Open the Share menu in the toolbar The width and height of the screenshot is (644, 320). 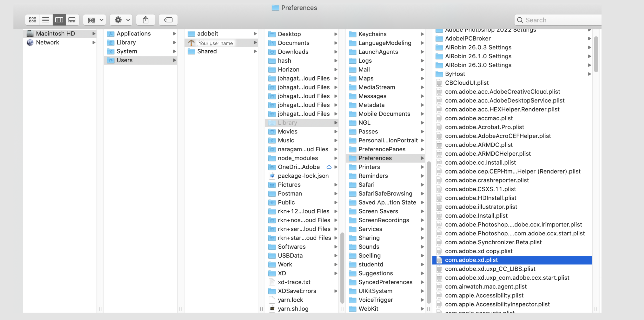click(x=146, y=20)
